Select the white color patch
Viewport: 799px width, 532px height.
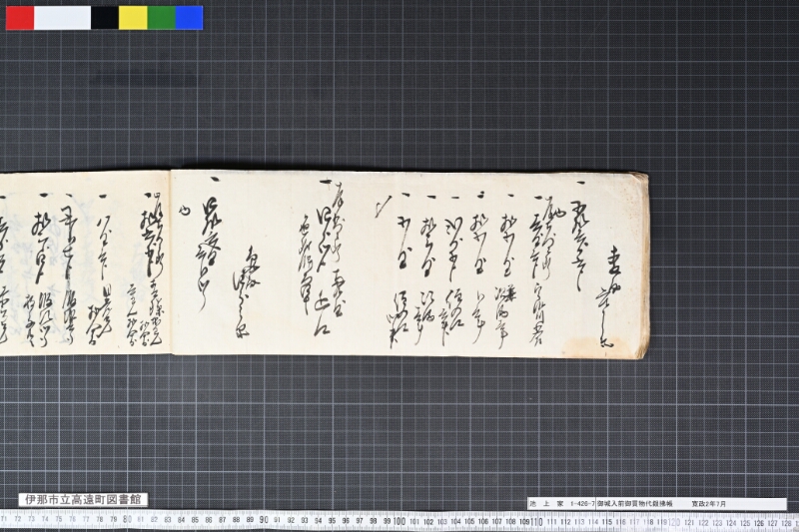tap(62, 18)
